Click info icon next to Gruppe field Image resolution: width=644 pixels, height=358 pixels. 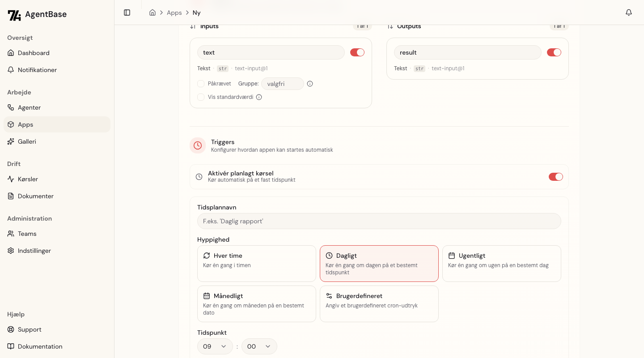coord(310,84)
